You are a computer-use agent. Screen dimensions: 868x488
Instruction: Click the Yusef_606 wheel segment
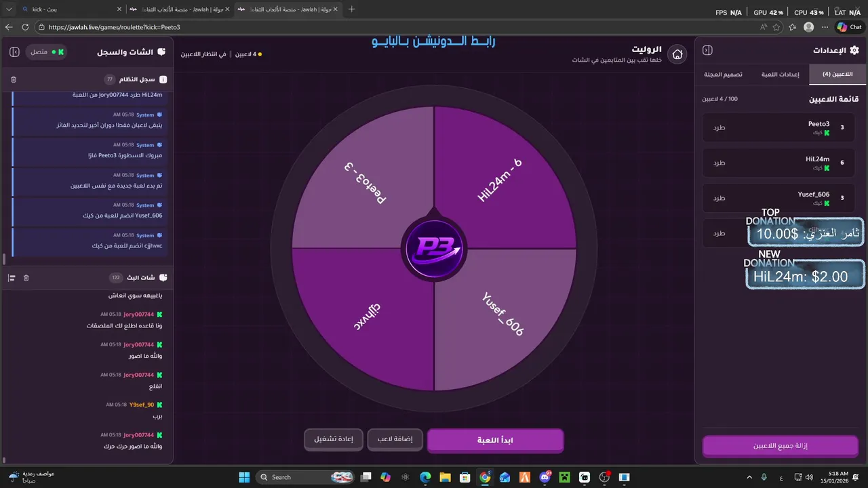[503, 314]
